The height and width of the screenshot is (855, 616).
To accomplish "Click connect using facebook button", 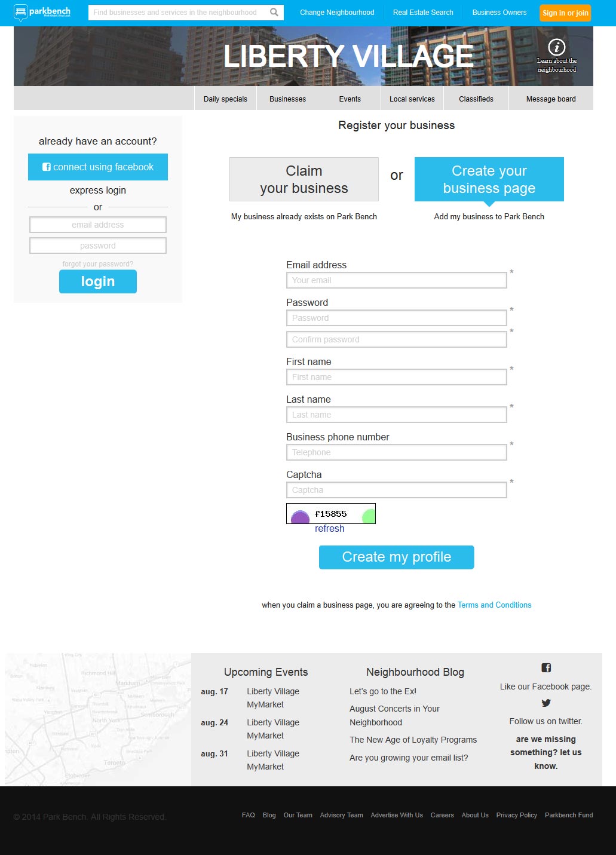I will (98, 167).
